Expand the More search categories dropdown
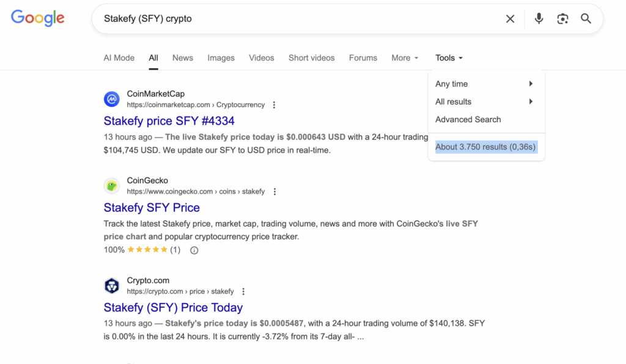Viewport: 626px width, 364px height. (405, 58)
